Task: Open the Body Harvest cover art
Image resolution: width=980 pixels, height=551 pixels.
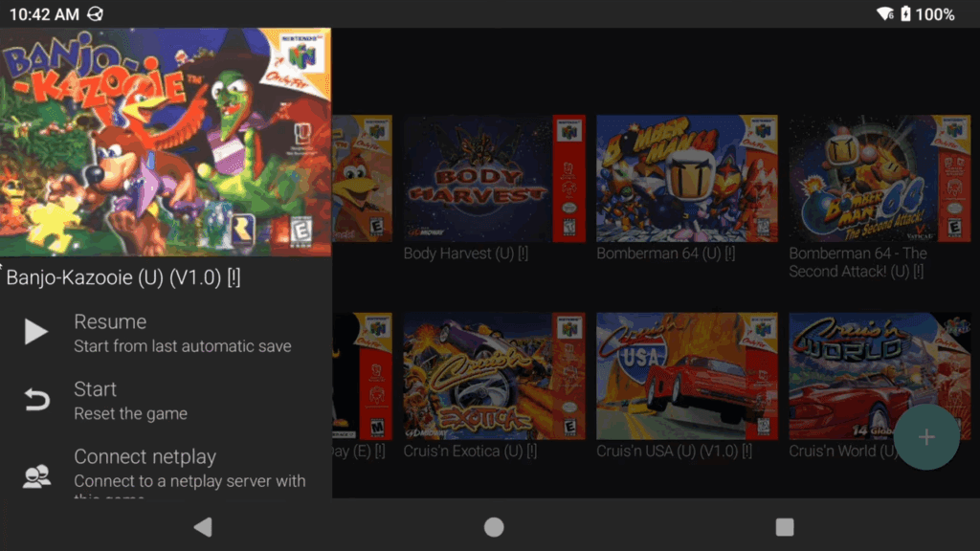Action: pos(494,178)
